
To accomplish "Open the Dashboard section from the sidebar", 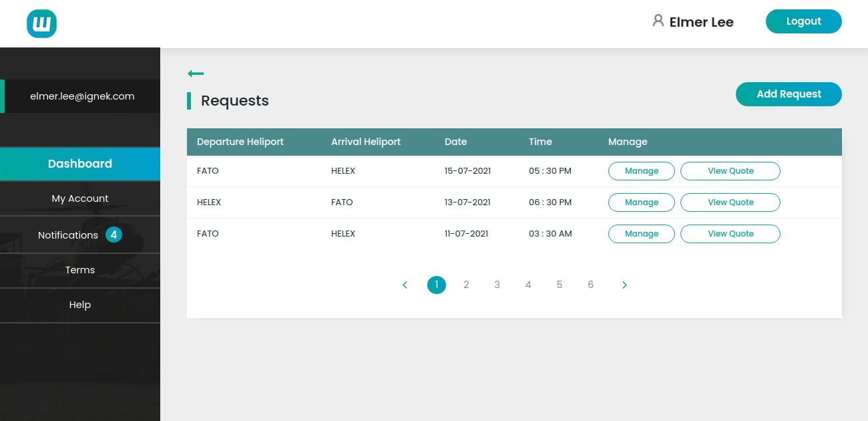I will (x=79, y=163).
